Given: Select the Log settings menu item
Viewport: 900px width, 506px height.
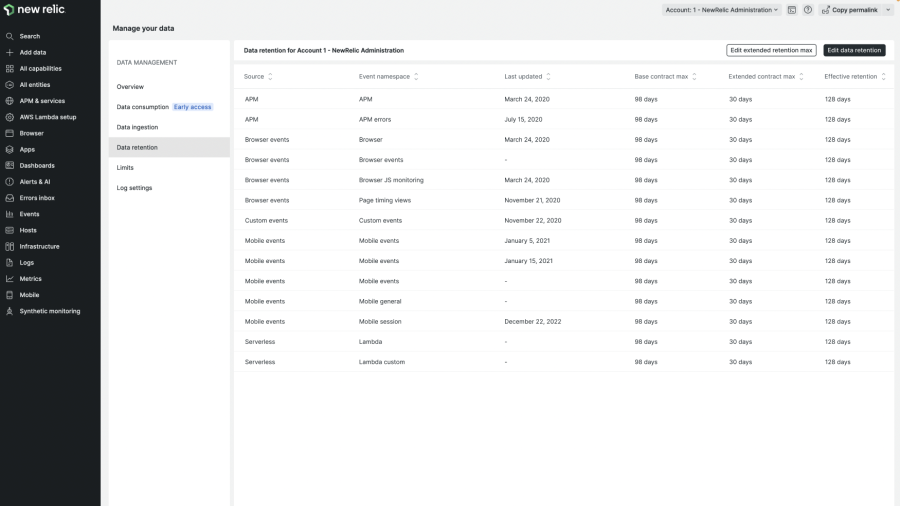Looking at the screenshot, I should (134, 188).
